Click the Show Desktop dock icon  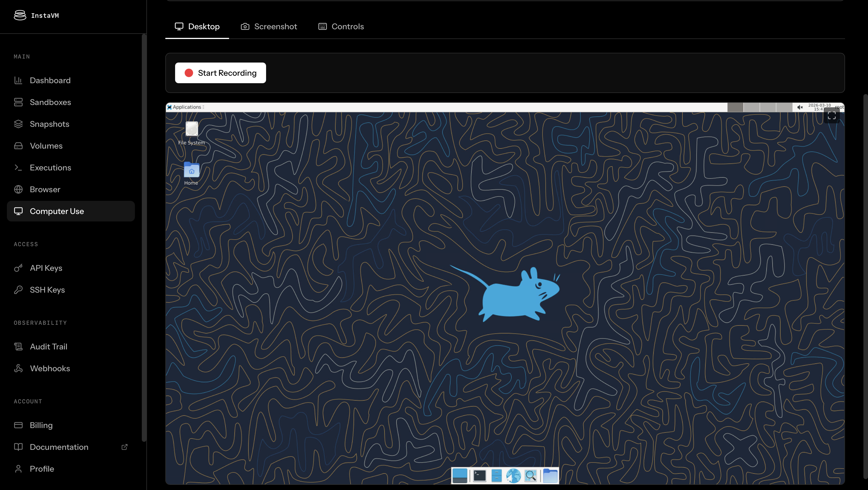click(x=460, y=476)
